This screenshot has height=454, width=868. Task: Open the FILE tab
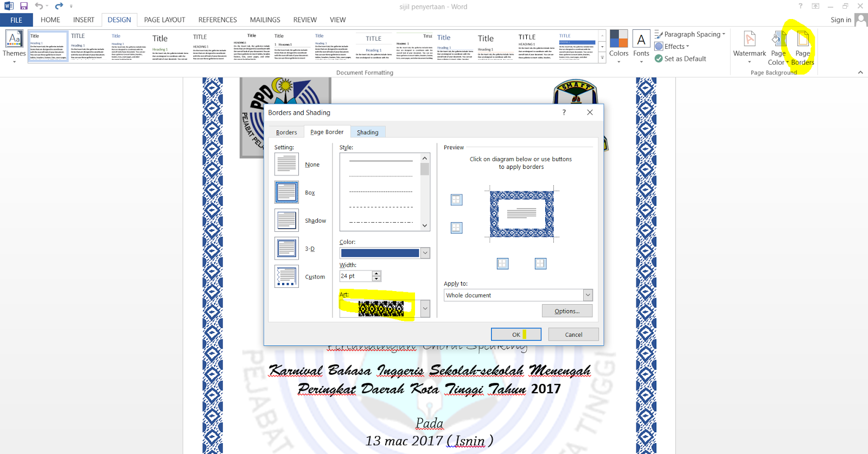pos(16,20)
